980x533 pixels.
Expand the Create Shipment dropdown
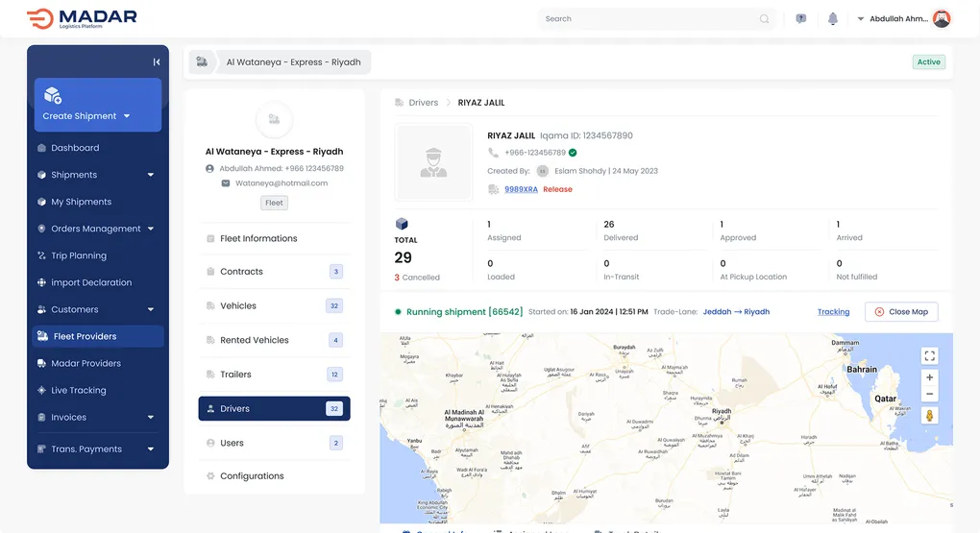tap(126, 116)
